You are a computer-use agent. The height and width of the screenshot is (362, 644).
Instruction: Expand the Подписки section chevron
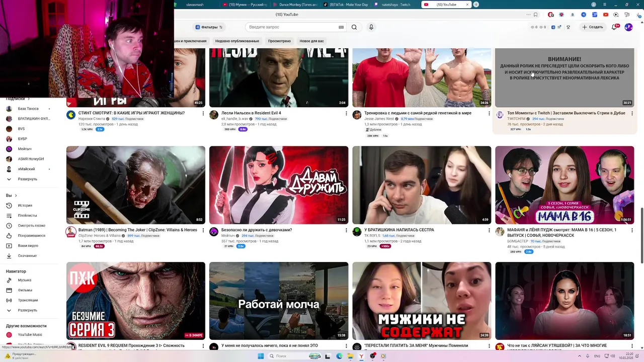coord(28,99)
